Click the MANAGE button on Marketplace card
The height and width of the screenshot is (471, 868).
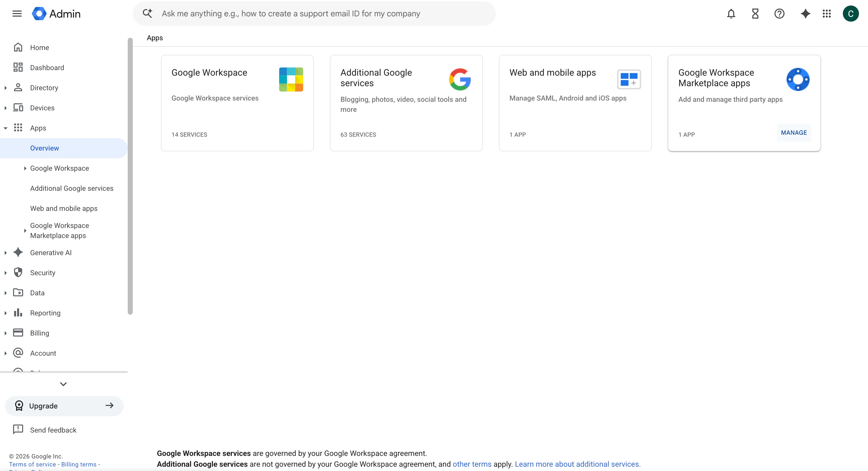click(x=794, y=133)
